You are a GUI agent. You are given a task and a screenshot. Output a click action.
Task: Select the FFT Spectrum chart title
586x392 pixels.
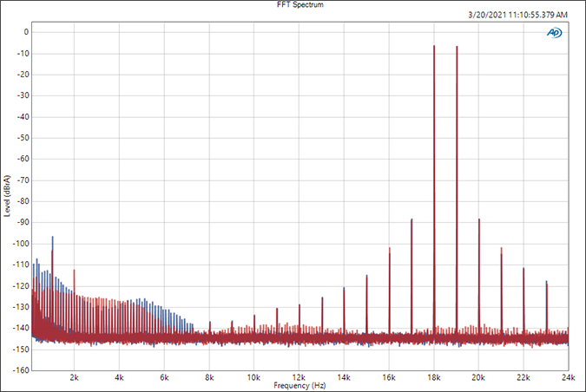click(293, 4)
